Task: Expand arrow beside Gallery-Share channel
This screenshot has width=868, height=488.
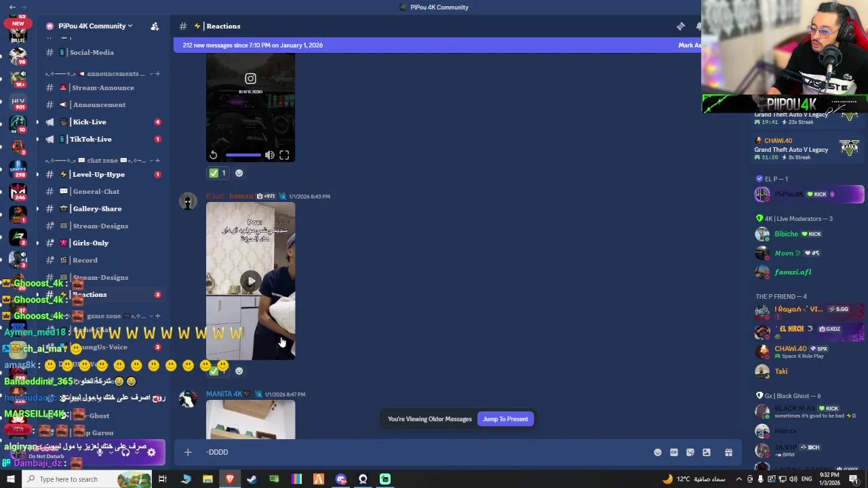Action: tap(37, 209)
